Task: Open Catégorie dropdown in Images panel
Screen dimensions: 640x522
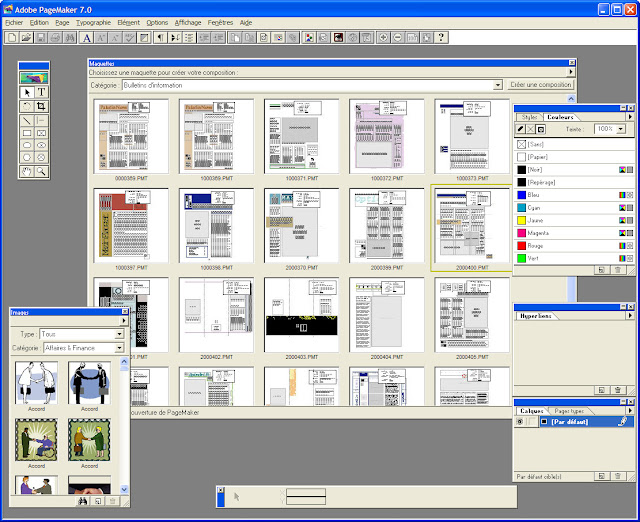Action: coord(120,348)
